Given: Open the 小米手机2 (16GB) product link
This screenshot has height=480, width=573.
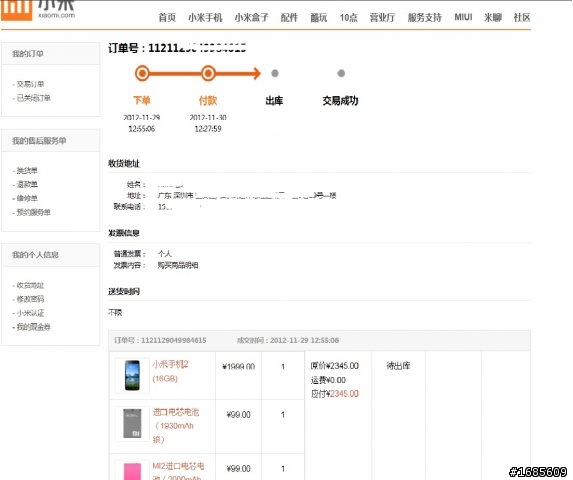Looking at the screenshot, I should point(170,371).
